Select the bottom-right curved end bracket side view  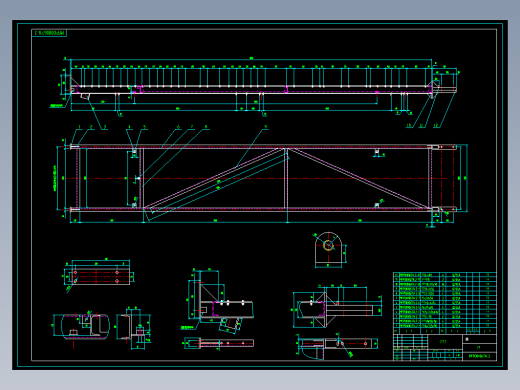337,346
